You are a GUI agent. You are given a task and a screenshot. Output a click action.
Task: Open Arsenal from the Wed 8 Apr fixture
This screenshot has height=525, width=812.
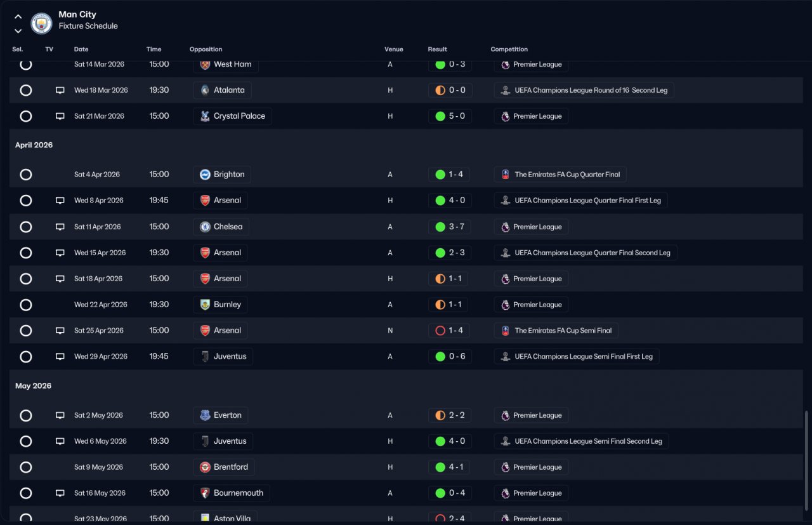(220, 201)
